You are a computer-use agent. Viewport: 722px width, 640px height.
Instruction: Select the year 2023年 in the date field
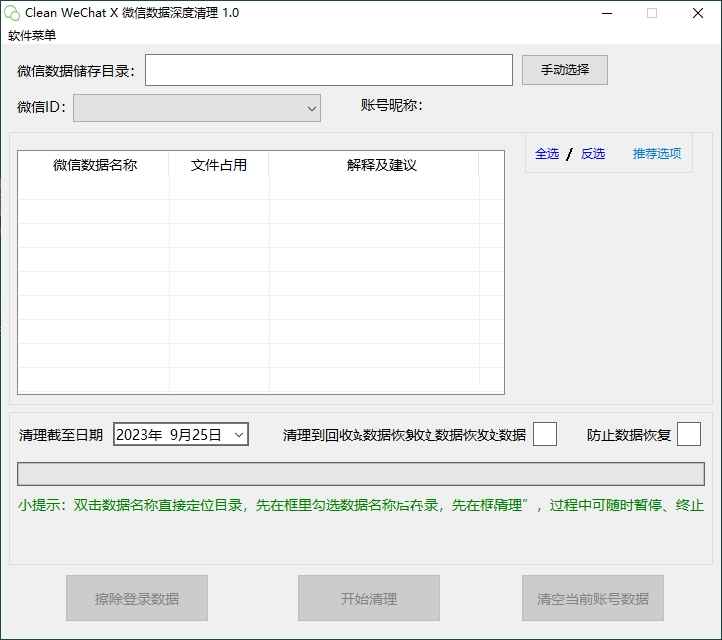click(138, 435)
